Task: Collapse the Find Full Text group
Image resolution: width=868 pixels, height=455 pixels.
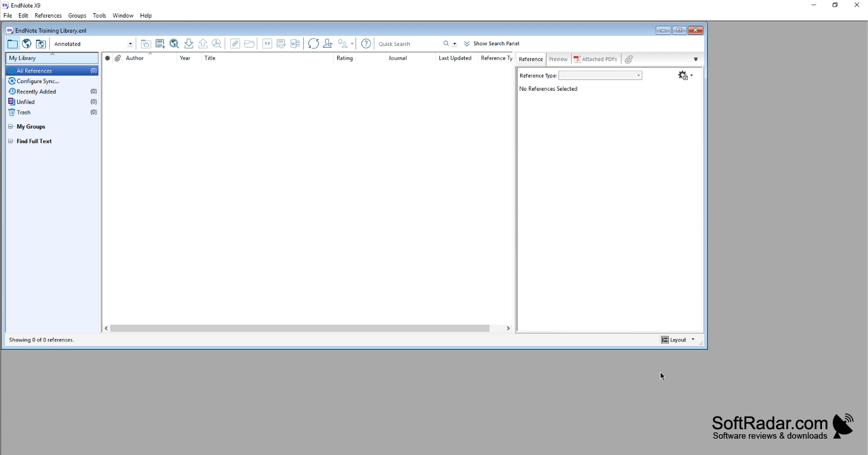Action: pos(11,141)
